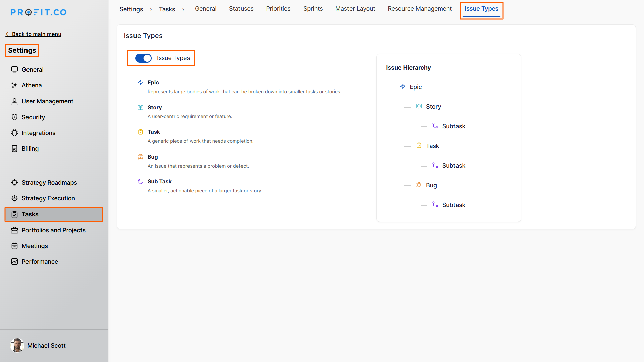This screenshot has width=644, height=362.
Task: Open Performance settings in sidebar
Action: (40, 262)
